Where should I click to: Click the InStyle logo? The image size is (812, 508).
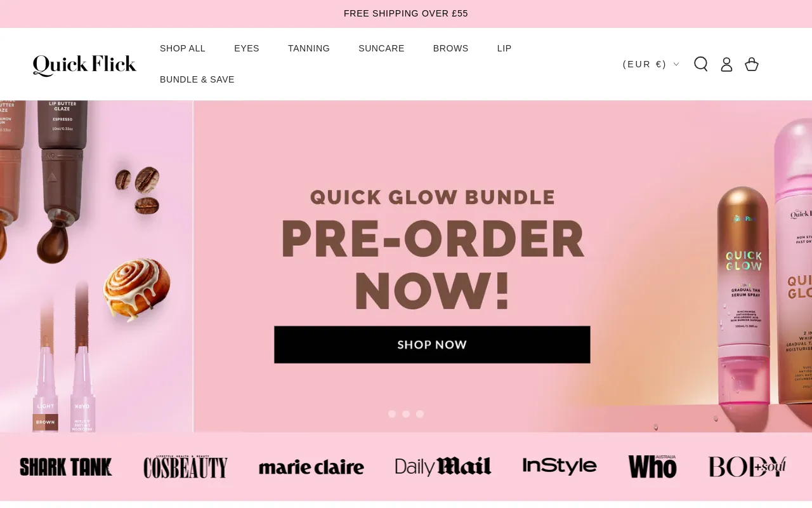pos(560,466)
